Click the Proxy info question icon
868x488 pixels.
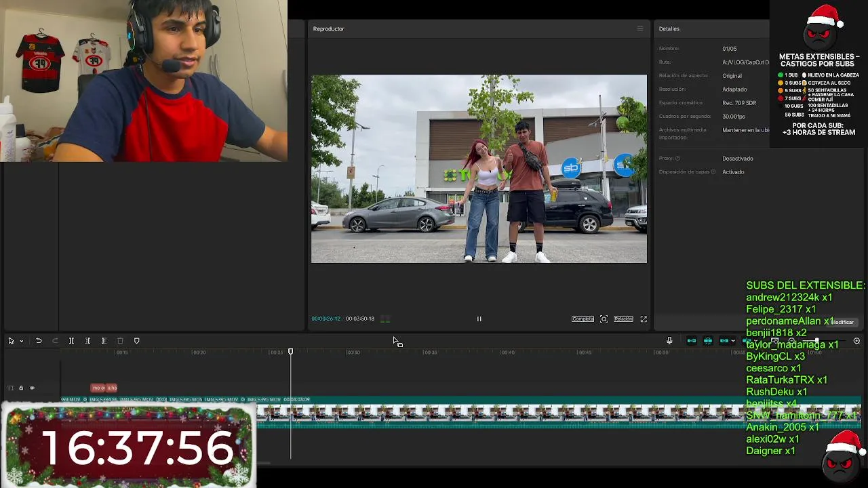point(677,159)
